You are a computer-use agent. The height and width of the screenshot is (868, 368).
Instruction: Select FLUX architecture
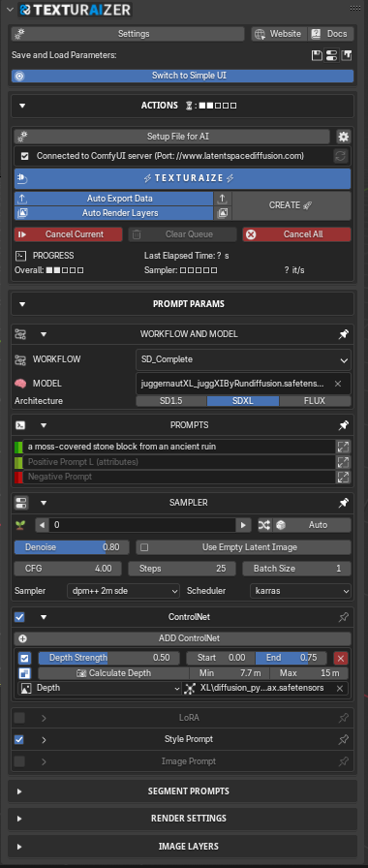point(315,401)
